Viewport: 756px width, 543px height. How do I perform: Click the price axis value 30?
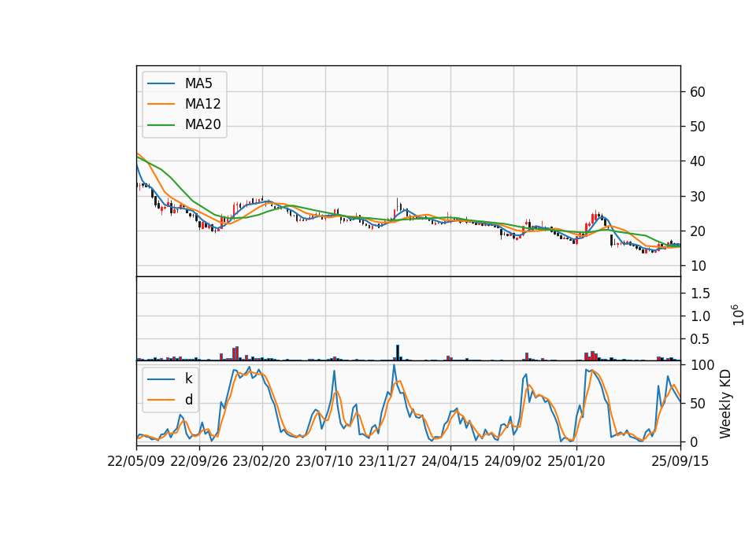pos(698,197)
